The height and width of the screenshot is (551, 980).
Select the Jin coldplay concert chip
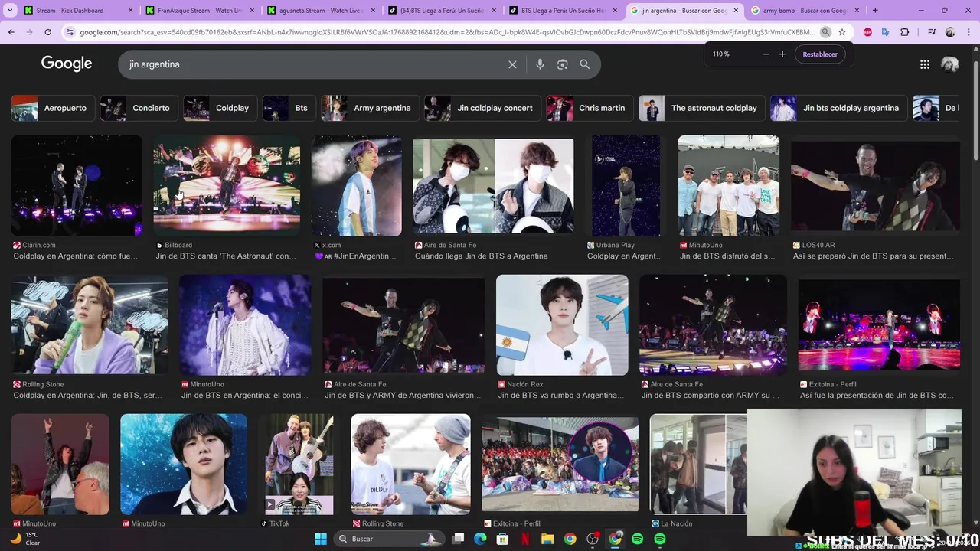click(482, 108)
